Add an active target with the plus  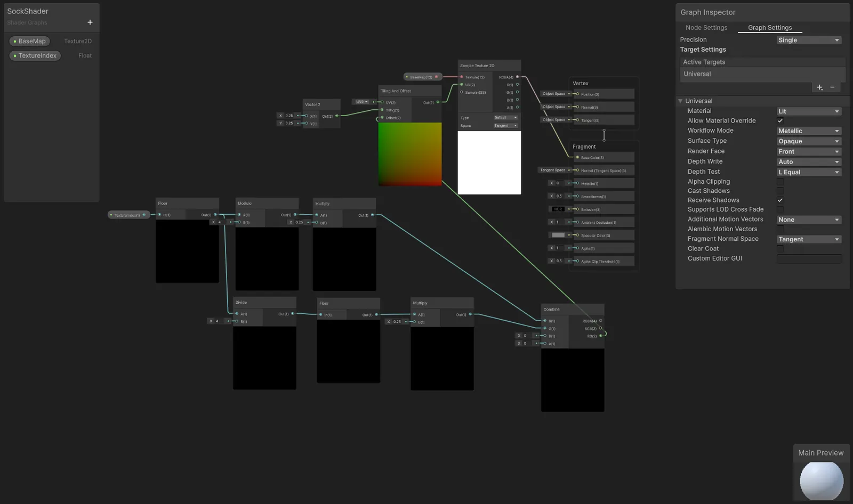tap(819, 87)
